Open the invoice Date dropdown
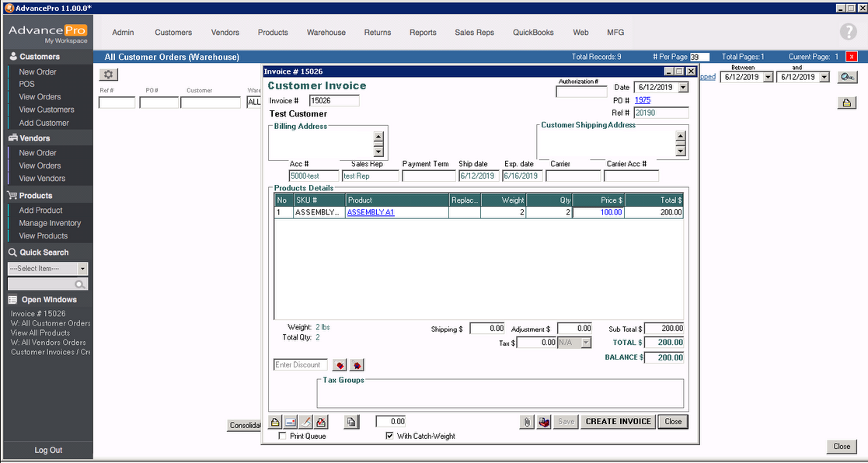The image size is (868, 463). coord(683,88)
